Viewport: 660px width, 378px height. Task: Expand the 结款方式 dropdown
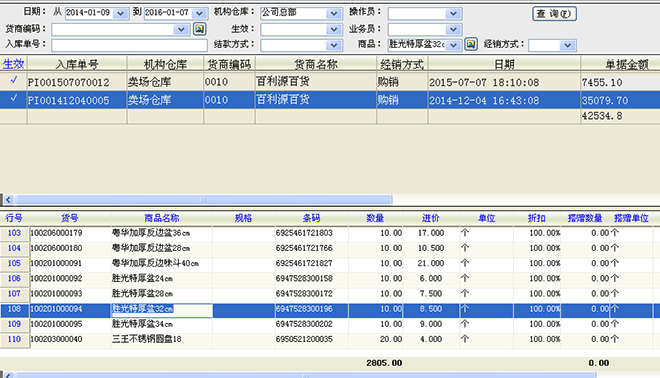click(x=334, y=45)
